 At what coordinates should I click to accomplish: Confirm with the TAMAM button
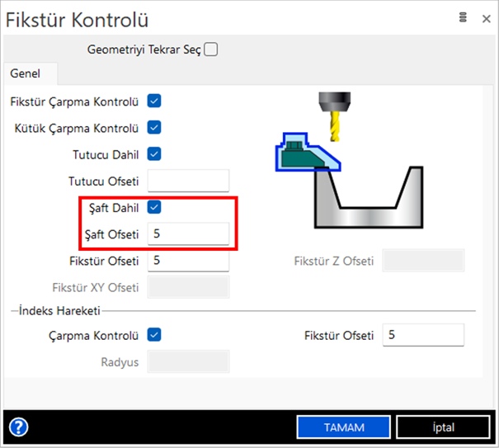tap(344, 427)
